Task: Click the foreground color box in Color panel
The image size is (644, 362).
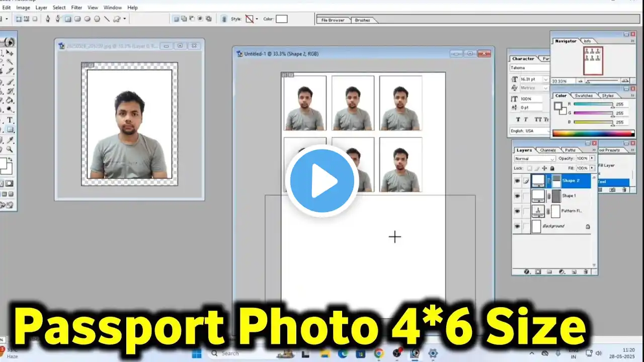Action: point(557,106)
